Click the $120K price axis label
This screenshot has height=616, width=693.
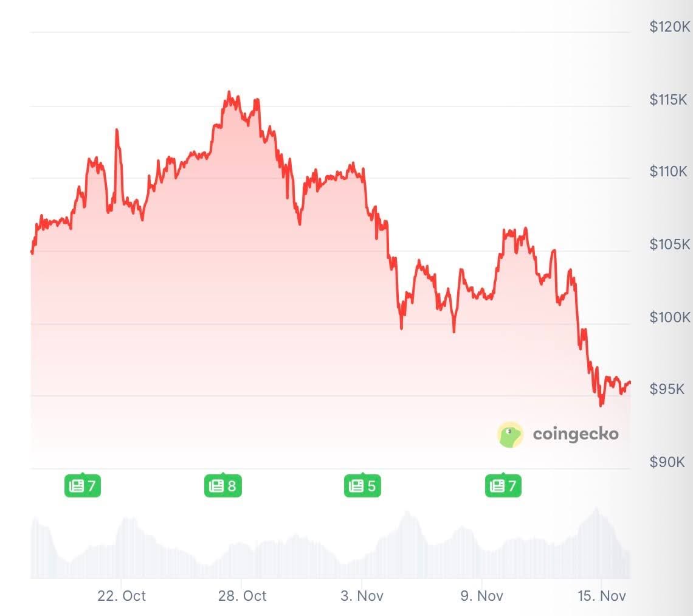click(x=670, y=27)
